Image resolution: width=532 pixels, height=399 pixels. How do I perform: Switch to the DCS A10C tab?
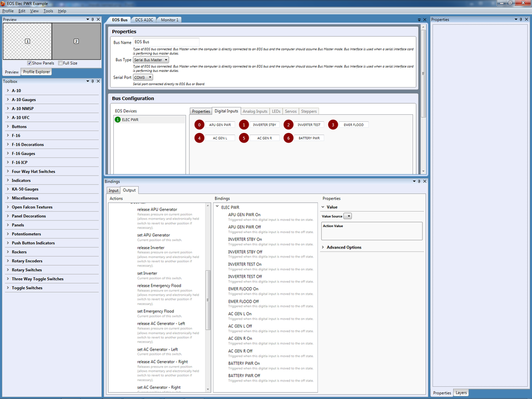144,20
